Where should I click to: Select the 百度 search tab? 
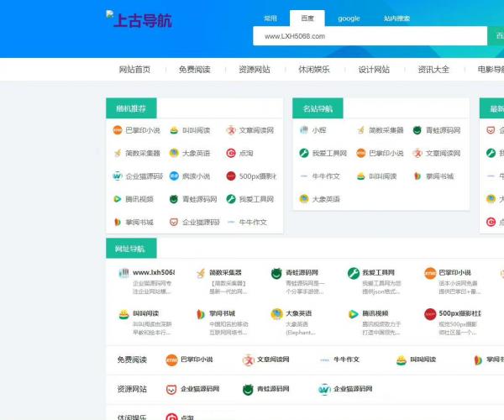click(x=307, y=18)
